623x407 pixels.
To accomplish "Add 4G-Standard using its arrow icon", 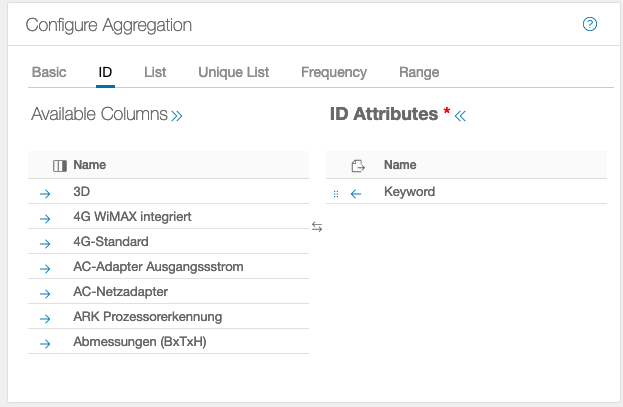I will (45, 242).
